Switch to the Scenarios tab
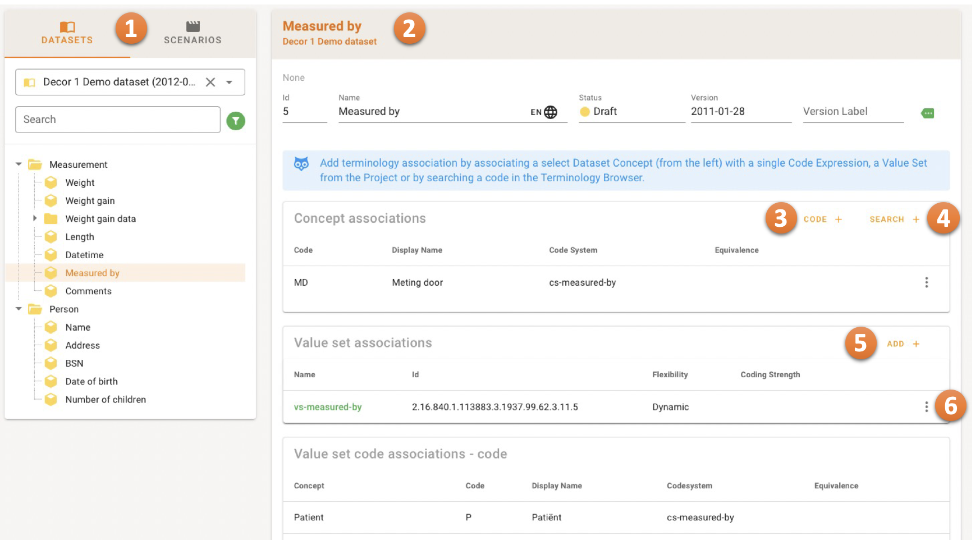The height and width of the screenshot is (540, 980). (x=193, y=33)
